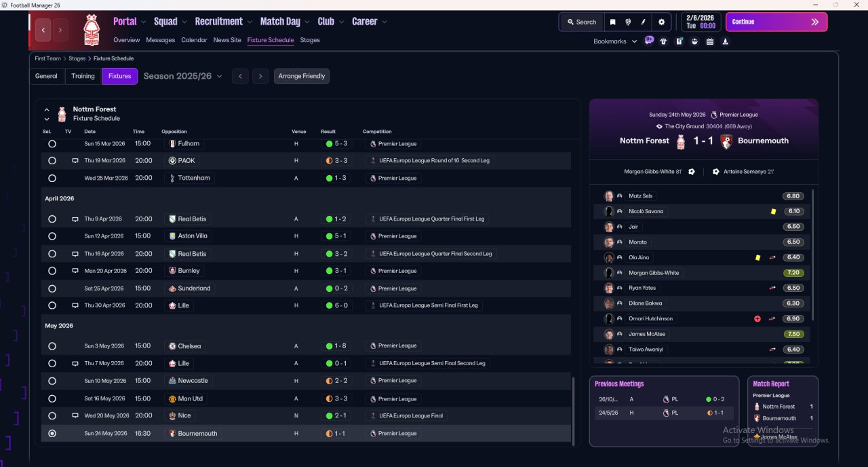868x467 pixels.
Task: Expand the Career menu dropdown arrow
Action: [x=384, y=22]
